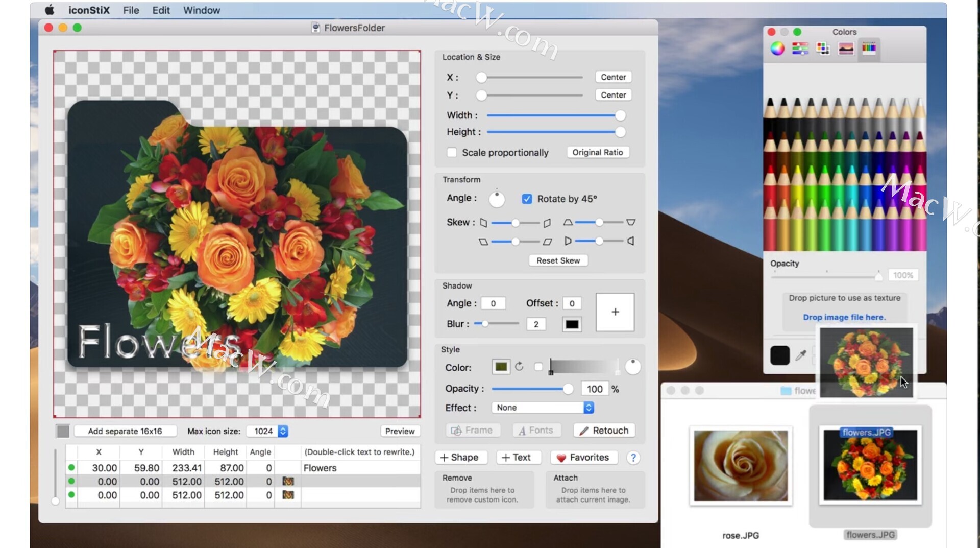Open the Apple menu
980x548 pixels.
[x=50, y=10]
